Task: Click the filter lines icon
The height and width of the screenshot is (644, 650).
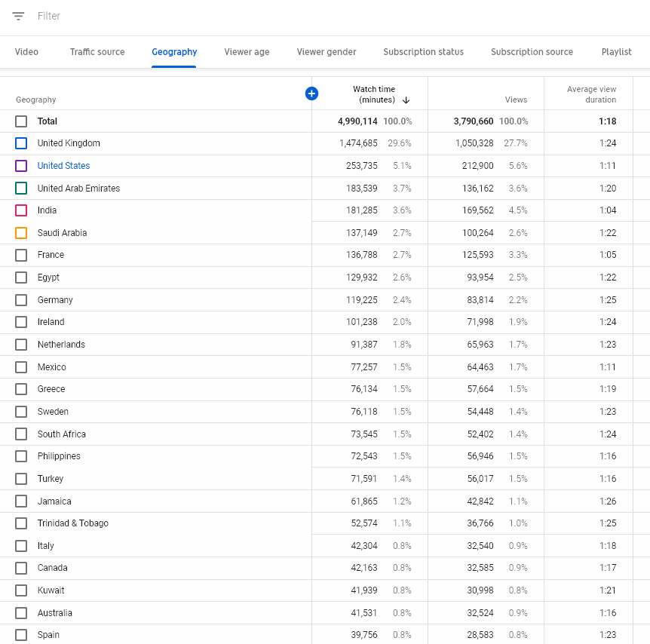Action: point(18,16)
